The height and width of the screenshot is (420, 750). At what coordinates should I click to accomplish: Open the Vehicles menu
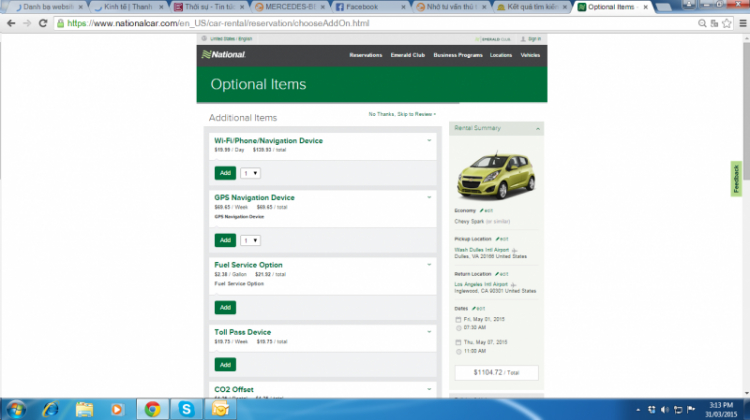[530, 55]
